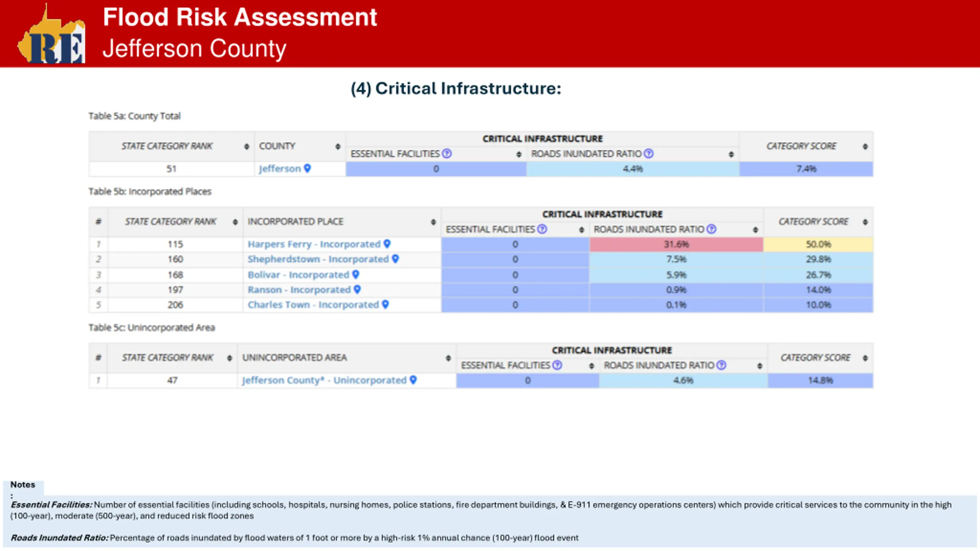Sort Table 5c State Category Rank arrow
980x551 pixels.
229,358
